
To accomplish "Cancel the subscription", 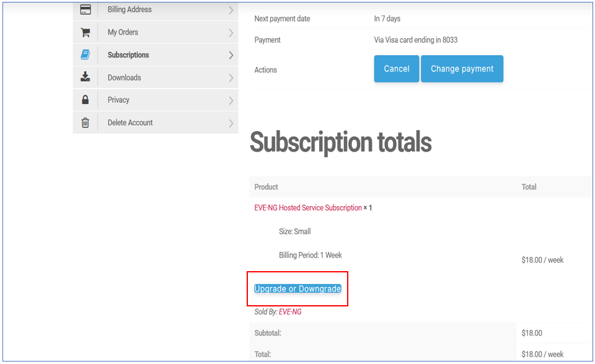I will click(397, 69).
